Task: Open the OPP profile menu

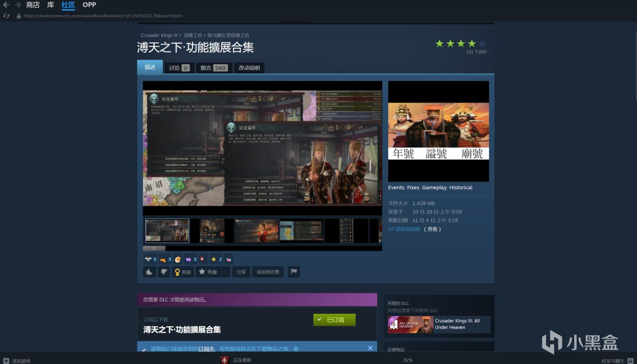Action: 90,5
